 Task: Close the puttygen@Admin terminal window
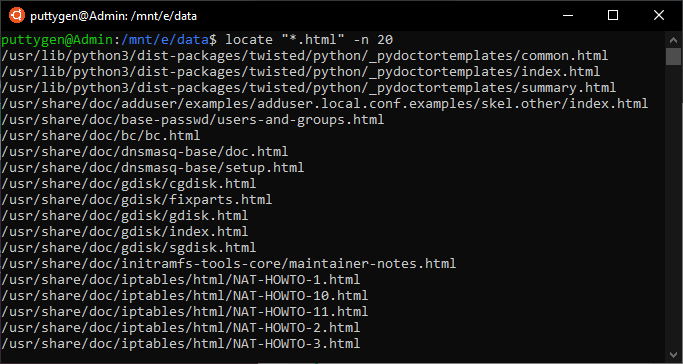tap(659, 16)
